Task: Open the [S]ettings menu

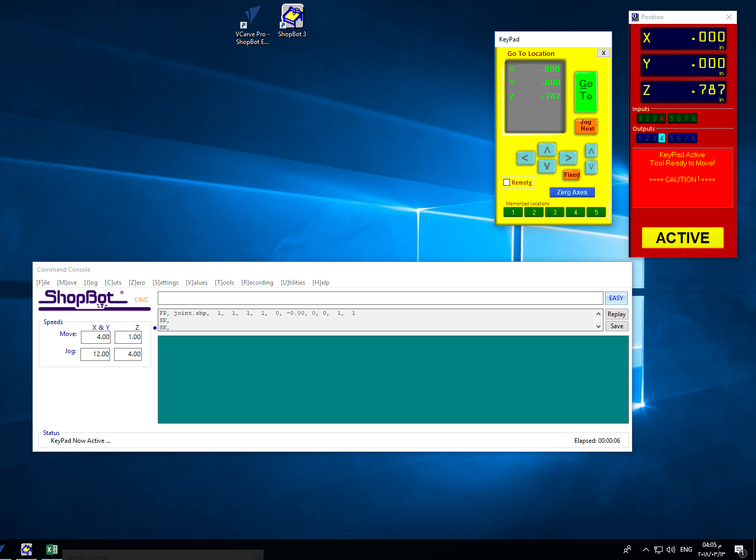Action: [x=166, y=283]
